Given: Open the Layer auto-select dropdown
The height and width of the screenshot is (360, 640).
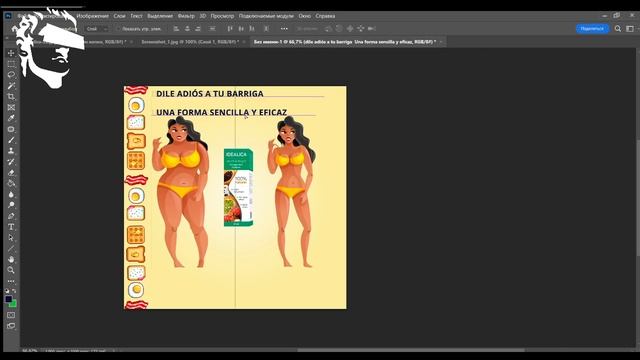Looking at the screenshot, I should (x=97, y=29).
